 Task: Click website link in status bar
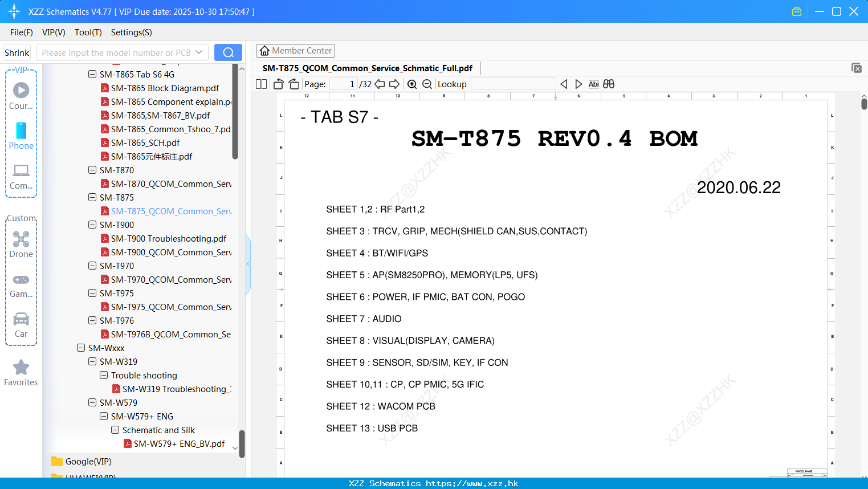click(472, 483)
